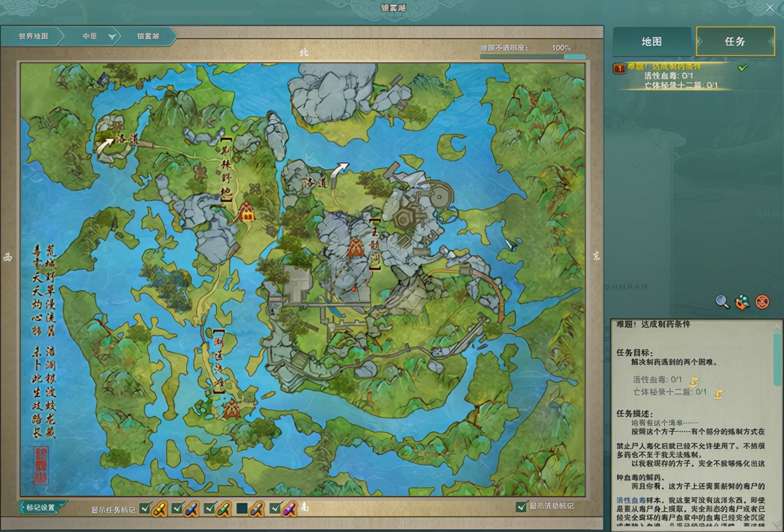
Task: Click the crescent-shaped island on the map
Action: (452, 147)
